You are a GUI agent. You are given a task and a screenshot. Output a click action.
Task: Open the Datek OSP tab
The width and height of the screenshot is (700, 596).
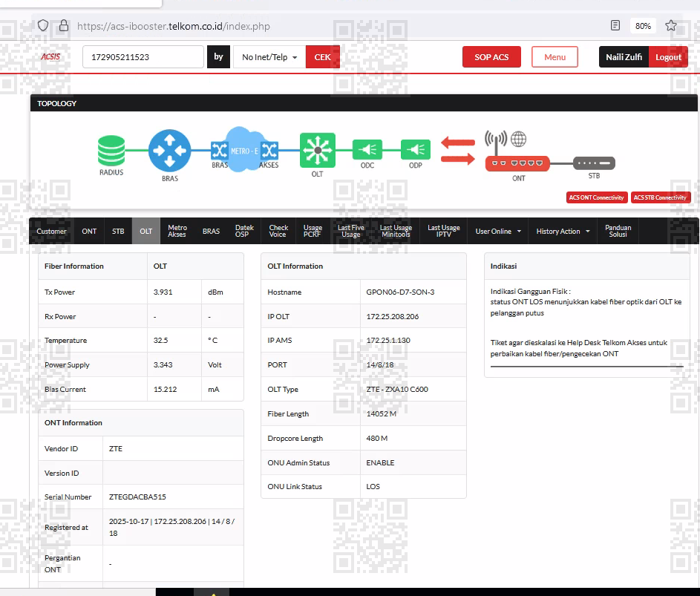point(244,232)
